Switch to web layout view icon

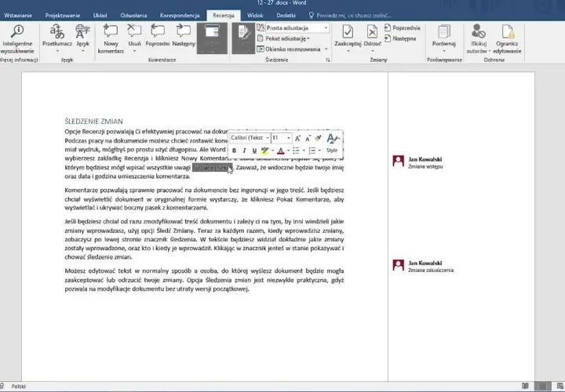pyautogui.click(x=560, y=387)
